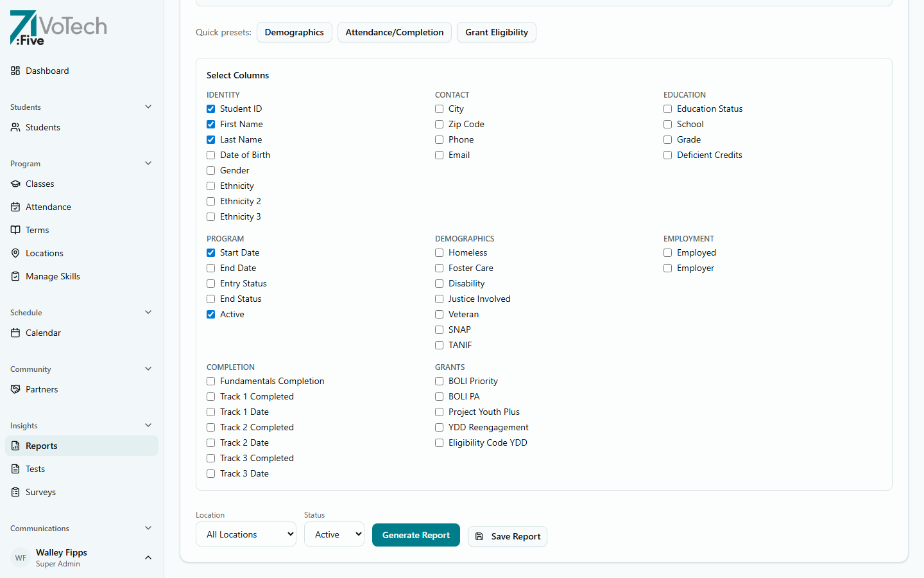Viewport: 924px width, 578px height.
Task: Select the Classes icon in the sidebar
Action: coord(15,184)
